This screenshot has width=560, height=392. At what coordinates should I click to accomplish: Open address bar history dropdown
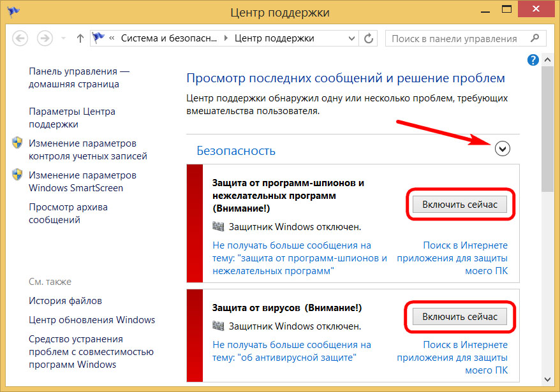point(351,38)
